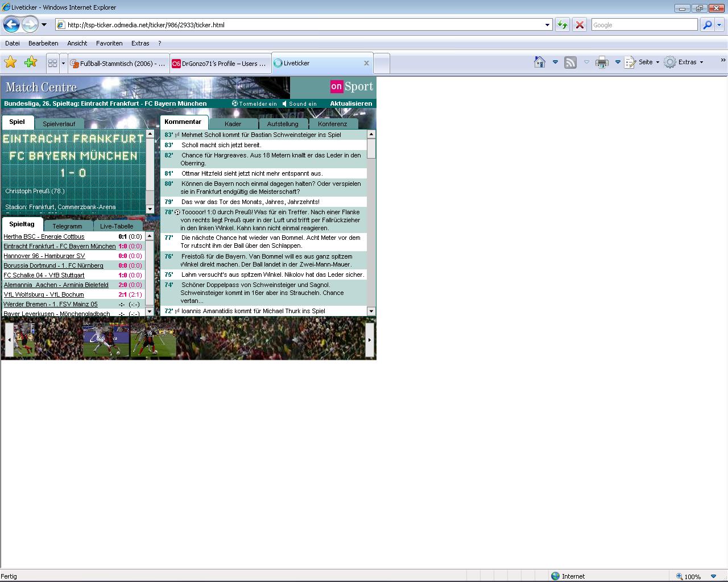
Task: Open Hertha BSC - Energie Cottbus match
Action: [x=44, y=236]
